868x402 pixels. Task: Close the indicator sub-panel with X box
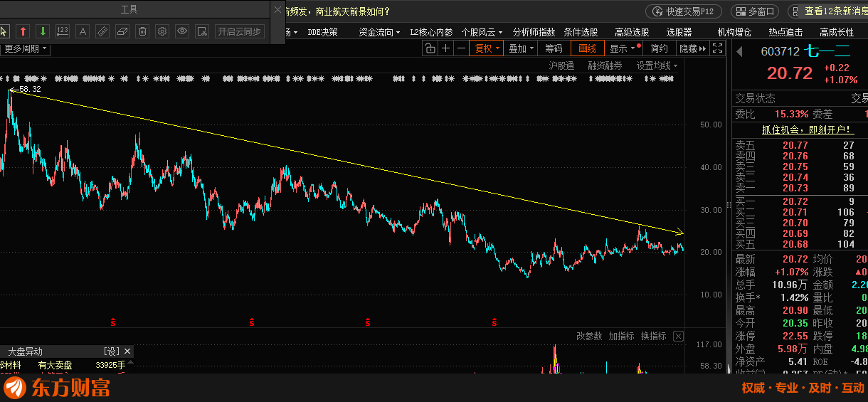pyautogui.click(x=678, y=336)
